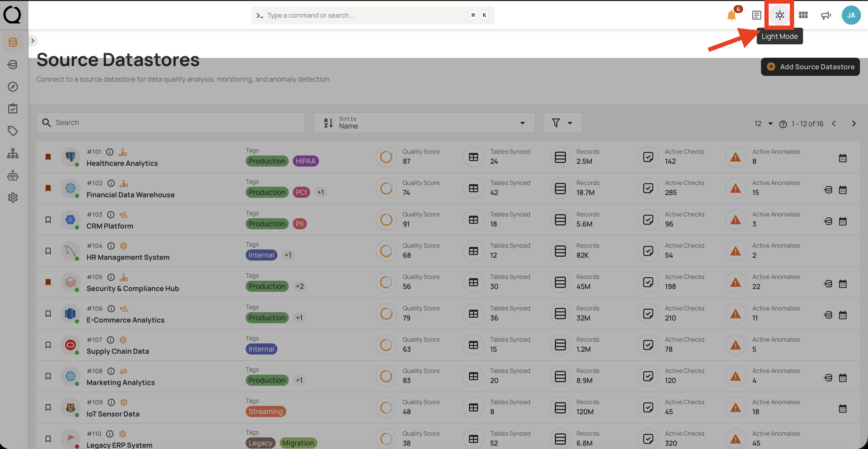Toggle bookmark for Financial Data Warehouse

48,188
